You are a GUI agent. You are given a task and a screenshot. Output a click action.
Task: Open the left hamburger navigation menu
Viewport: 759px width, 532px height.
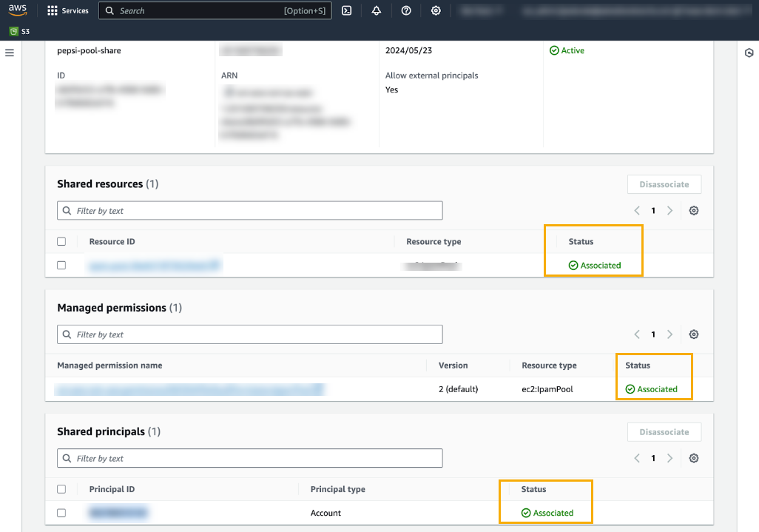click(x=10, y=53)
